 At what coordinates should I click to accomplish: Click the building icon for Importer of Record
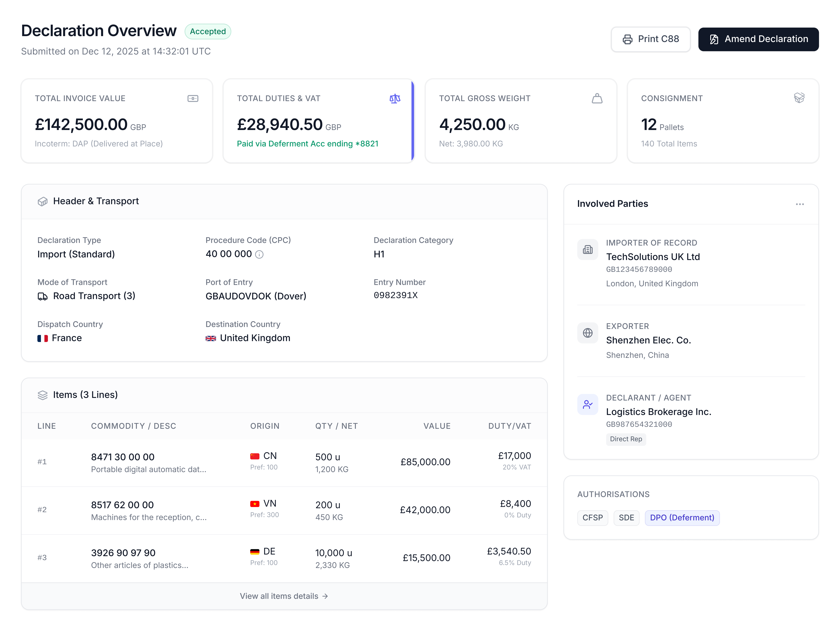click(x=588, y=250)
